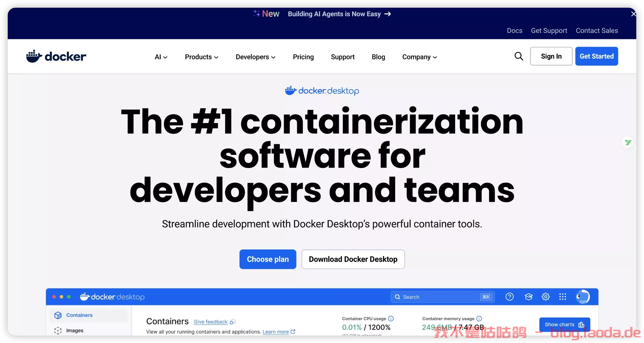Image resolution: width=644 pixels, height=343 pixels.
Task: Open the Pricing page
Action: point(303,57)
